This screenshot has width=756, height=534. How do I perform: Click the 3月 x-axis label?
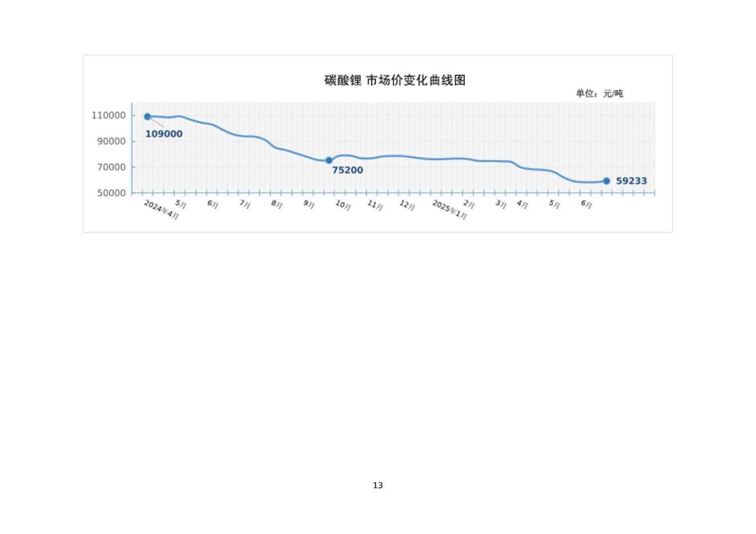coord(500,204)
